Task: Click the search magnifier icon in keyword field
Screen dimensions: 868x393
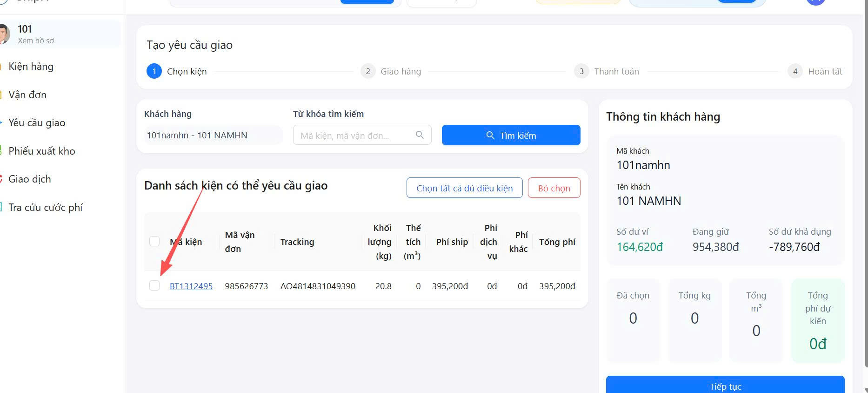Action: pyautogui.click(x=420, y=135)
